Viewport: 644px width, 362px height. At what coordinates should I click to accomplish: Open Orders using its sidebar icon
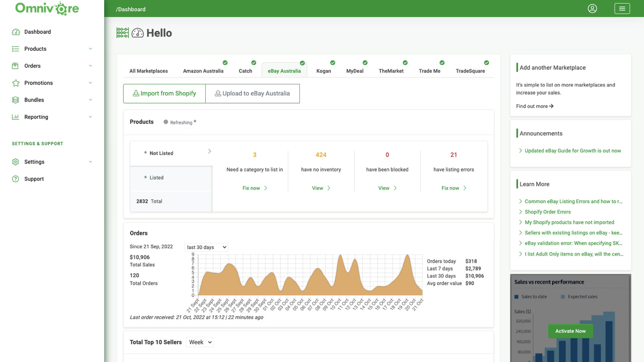click(x=15, y=66)
